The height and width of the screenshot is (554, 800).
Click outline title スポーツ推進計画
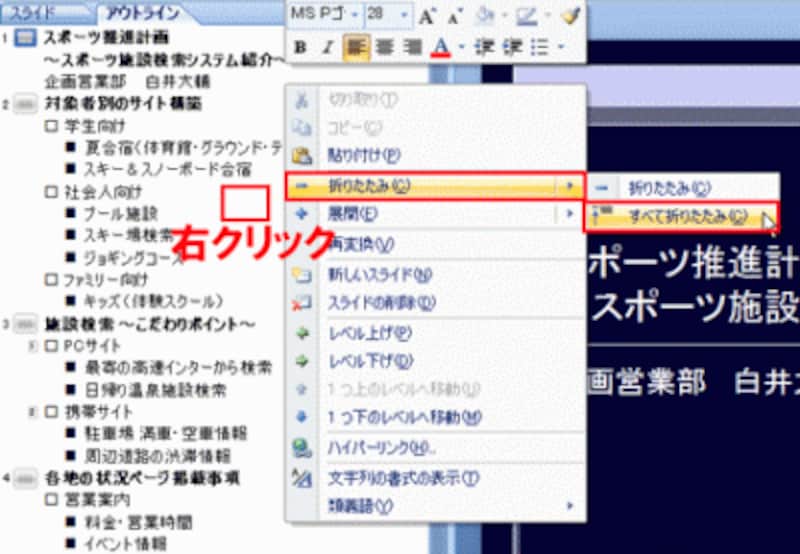click(106, 38)
